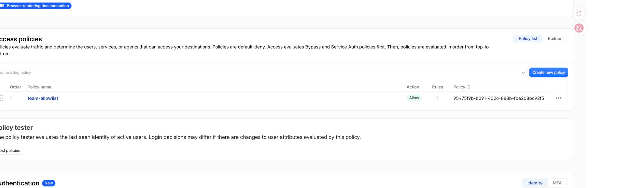Click the Order number for team-allowlist
Image resolution: width=644 pixels, height=188 pixels.
tap(11, 98)
